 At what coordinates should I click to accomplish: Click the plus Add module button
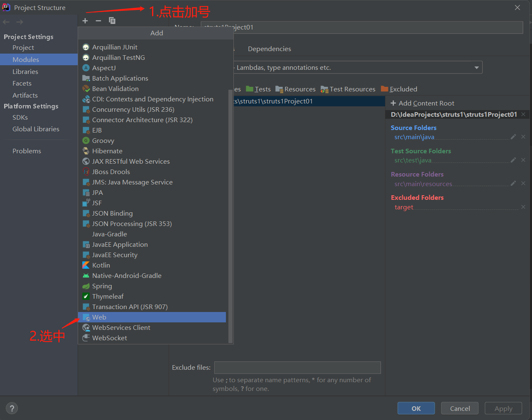(x=85, y=21)
